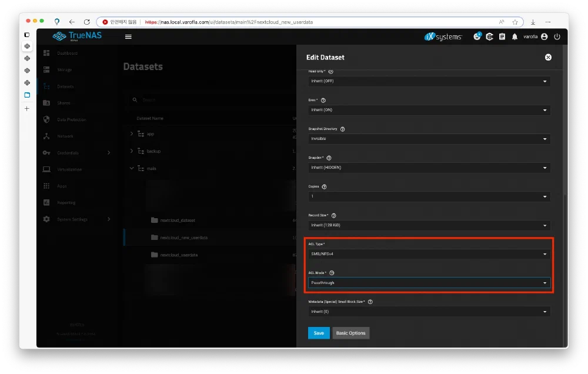
Task: Switch to Basic Options
Action: click(350, 333)
